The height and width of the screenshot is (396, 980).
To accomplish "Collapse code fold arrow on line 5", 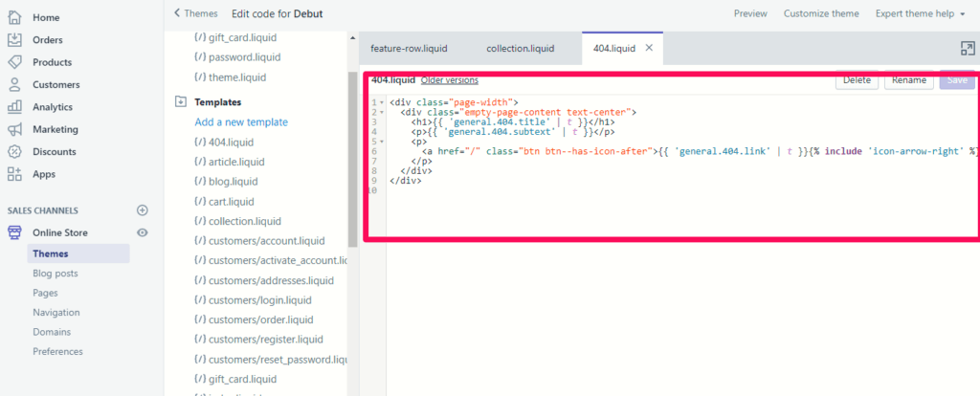I will 382,142.
